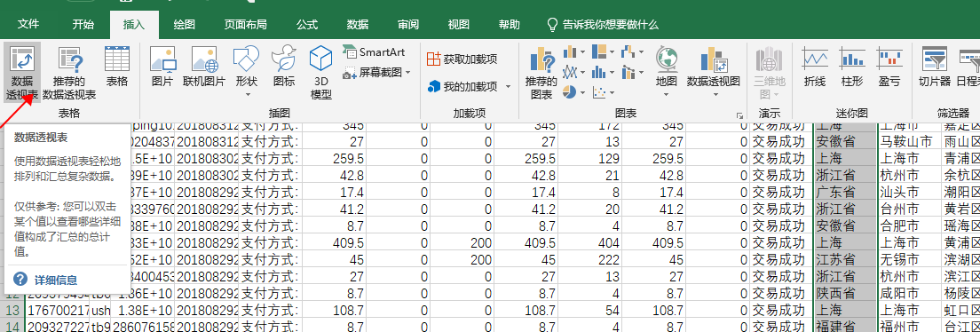
Task: Expand the scatter chart dropdown arrow
Action: pos(612,92)
